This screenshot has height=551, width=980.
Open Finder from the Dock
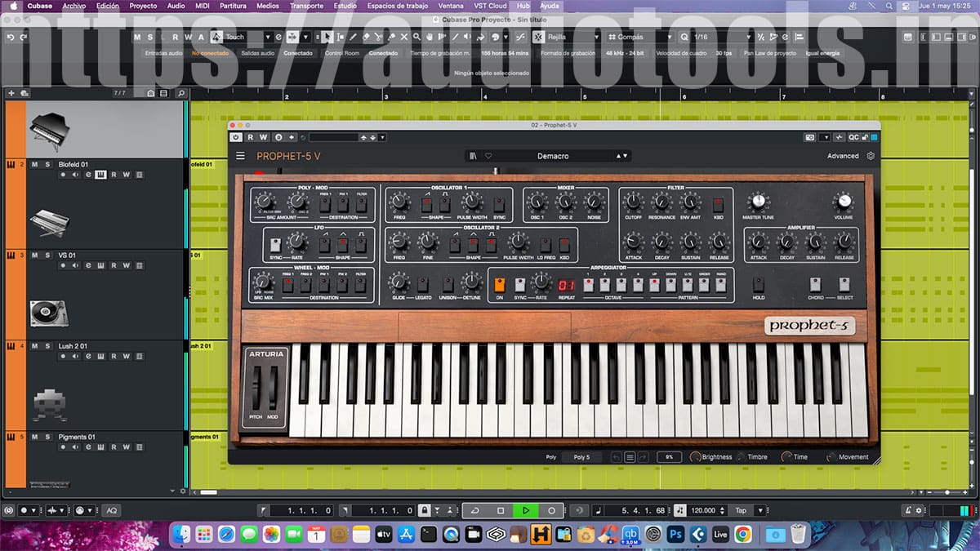pyautogui.click(x=180, y=534)
